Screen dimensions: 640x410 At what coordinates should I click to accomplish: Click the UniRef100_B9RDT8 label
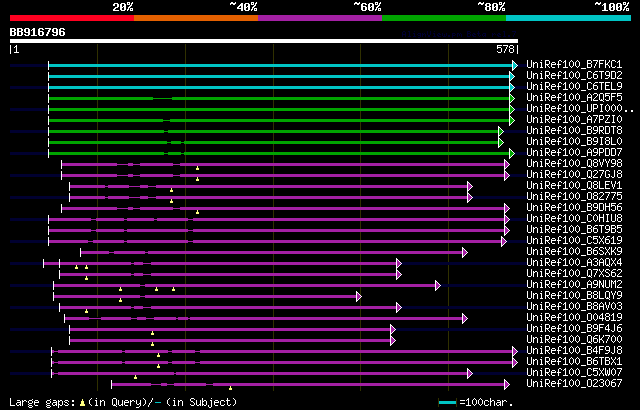point(574,131)
